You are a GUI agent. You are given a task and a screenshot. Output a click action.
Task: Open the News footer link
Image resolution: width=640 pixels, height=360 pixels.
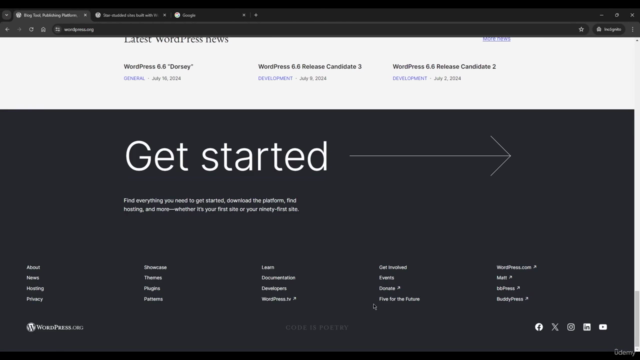point(33,278)
